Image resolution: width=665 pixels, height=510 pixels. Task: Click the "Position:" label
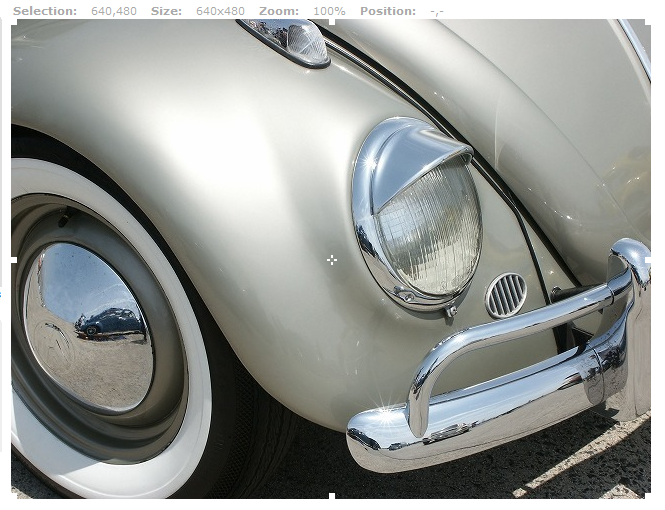(388, 11)
